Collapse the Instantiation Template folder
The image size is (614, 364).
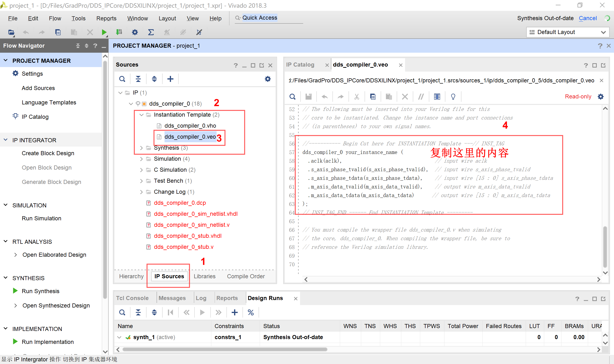[x=142, y=115]
